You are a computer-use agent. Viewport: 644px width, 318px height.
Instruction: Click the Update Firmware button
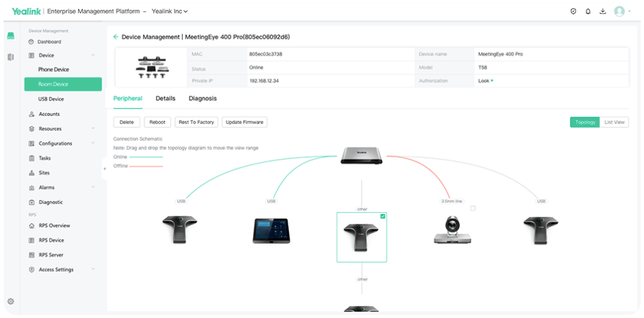click(244, 122)
